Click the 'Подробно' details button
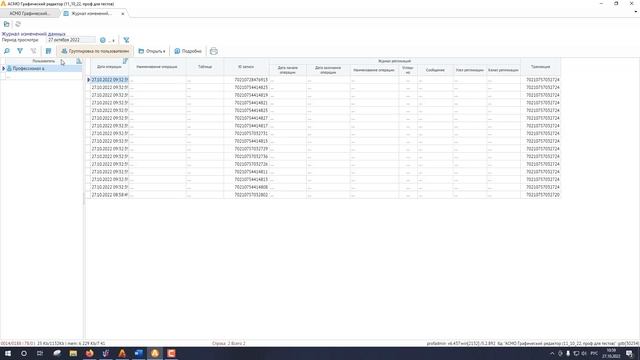 click(x=188, y=51)
